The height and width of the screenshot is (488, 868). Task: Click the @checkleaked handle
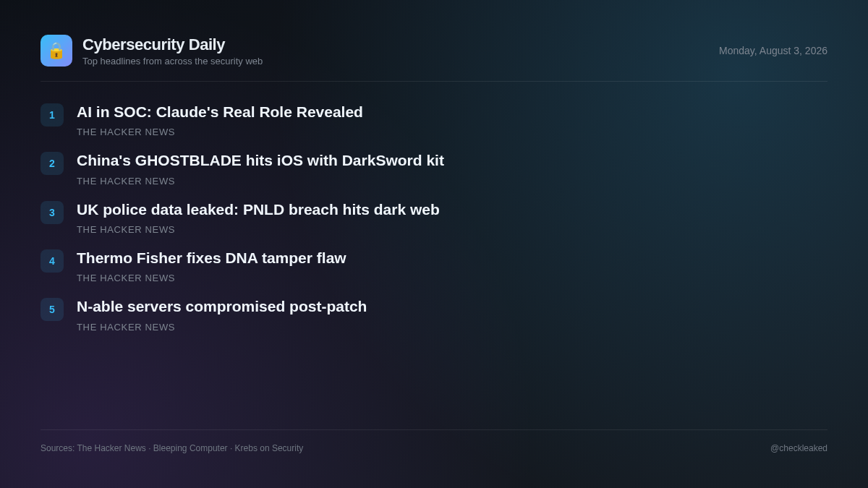click(x=799, y=448)
